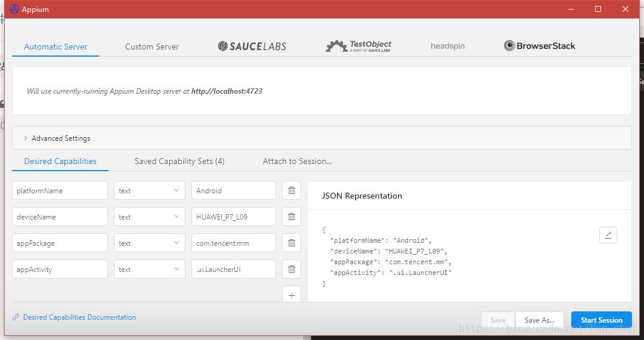Open the TestObject server tab
644x340 pixels.
pos(358,46)
